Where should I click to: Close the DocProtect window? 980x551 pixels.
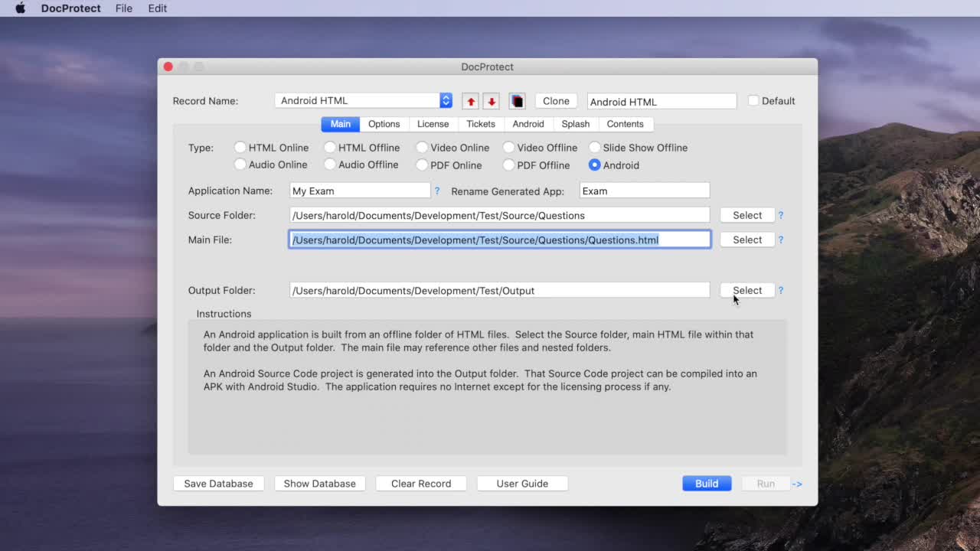[x=168, y=67]
